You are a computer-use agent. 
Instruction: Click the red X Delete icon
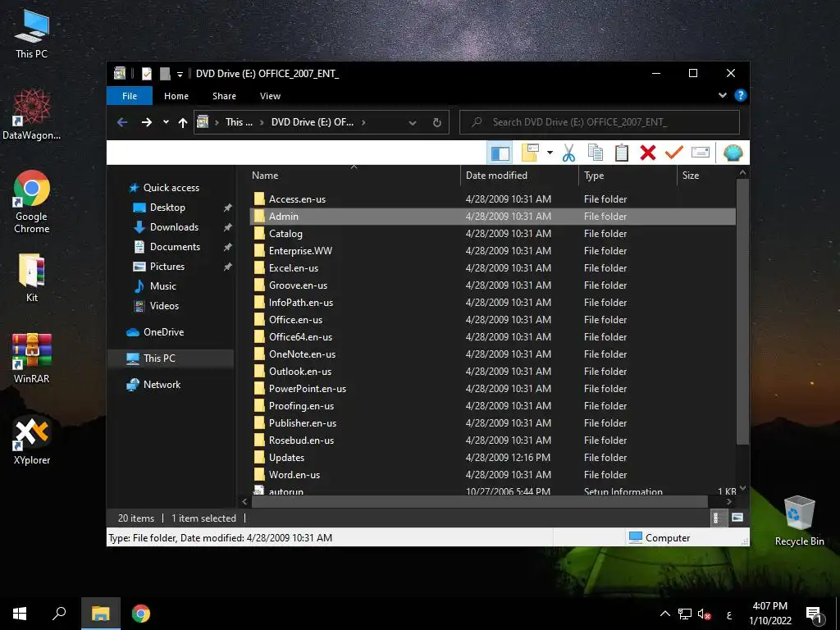click(648, 153)
